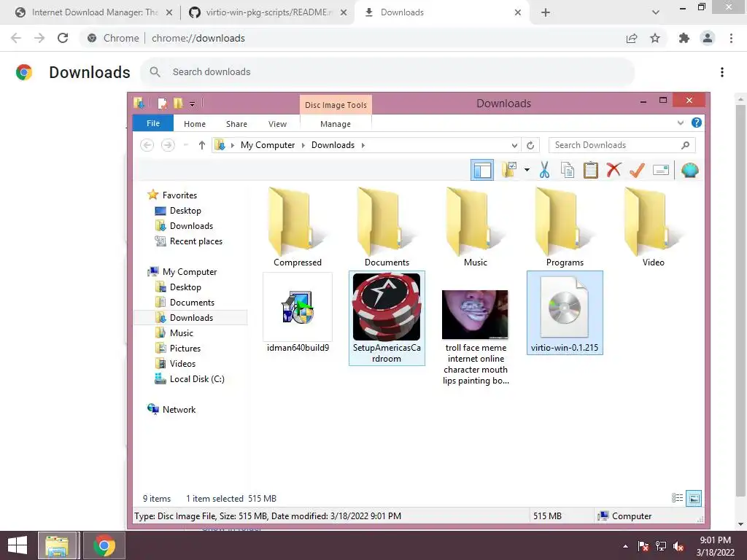
Task: Click the folder options toolbar icon
Action: (x=509, y=169)
